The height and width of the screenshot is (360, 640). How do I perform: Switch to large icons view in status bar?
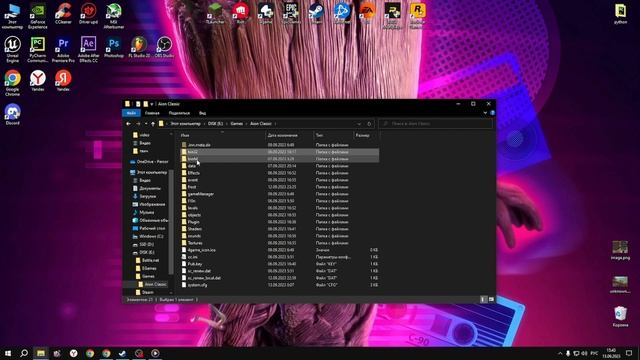point(491,300)
